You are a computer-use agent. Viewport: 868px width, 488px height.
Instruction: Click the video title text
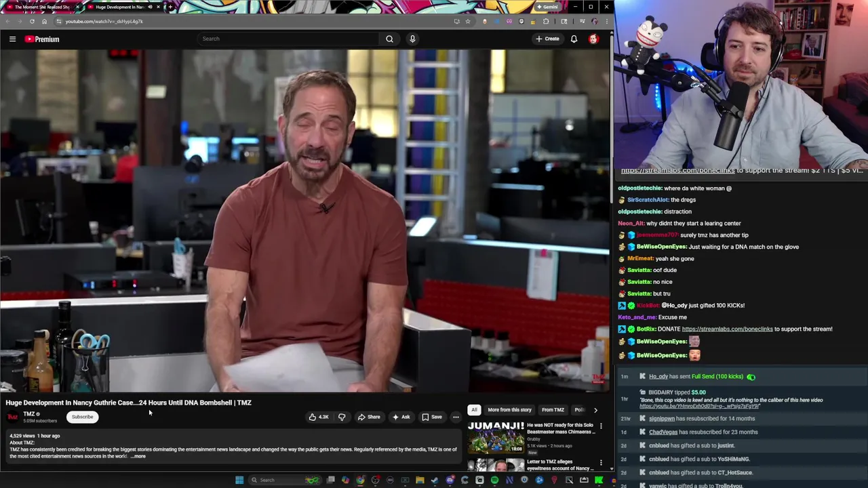pos(129,403)
